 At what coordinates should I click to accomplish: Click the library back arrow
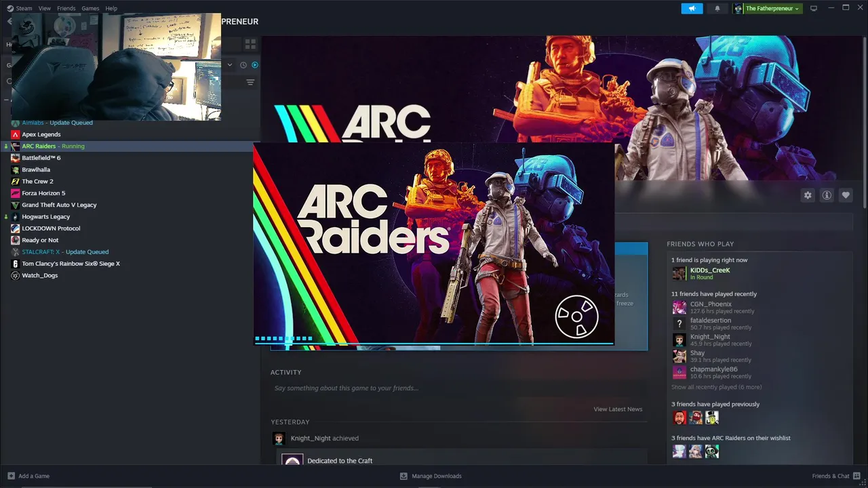tap(9, 22)
